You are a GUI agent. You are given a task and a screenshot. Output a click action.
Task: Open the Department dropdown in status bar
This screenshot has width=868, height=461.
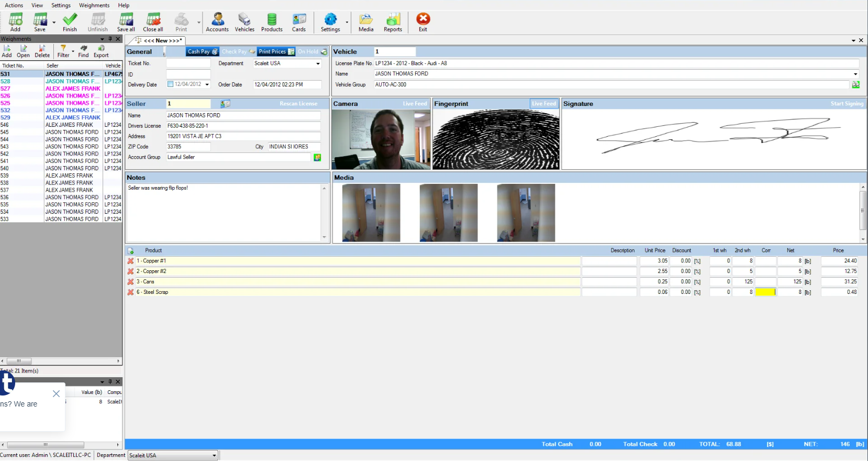click(x=214, y=456)
